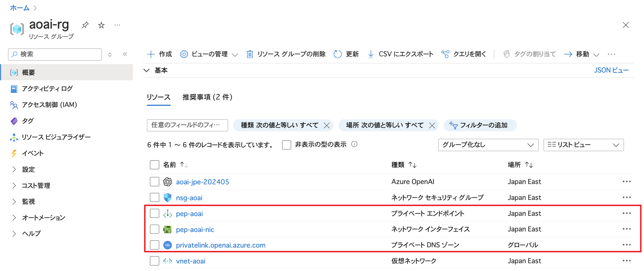Switch to リソース tab
The height and width of the screenshot is (271, 644).
tap(159, 97)
